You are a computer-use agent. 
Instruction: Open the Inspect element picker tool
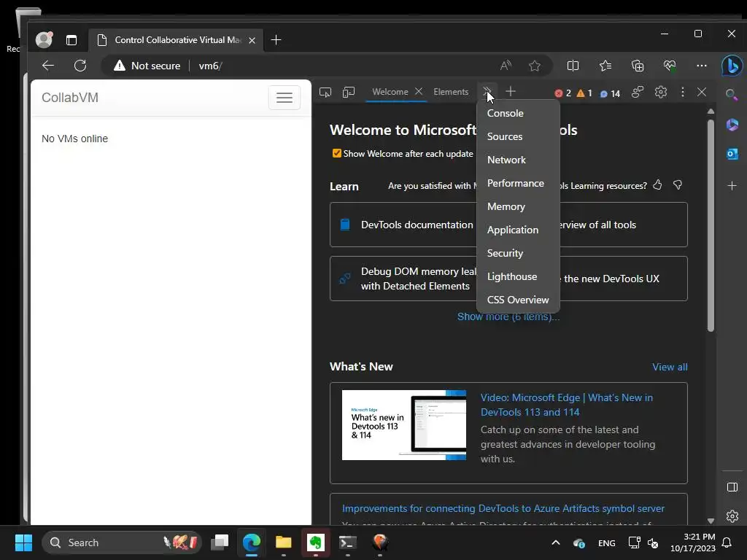point(325,92)
